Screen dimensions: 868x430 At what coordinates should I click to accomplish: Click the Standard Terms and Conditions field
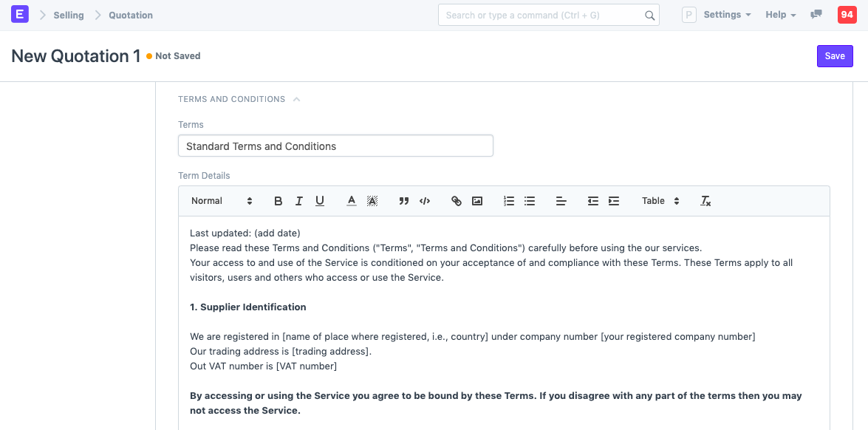[x=335, y=146]
